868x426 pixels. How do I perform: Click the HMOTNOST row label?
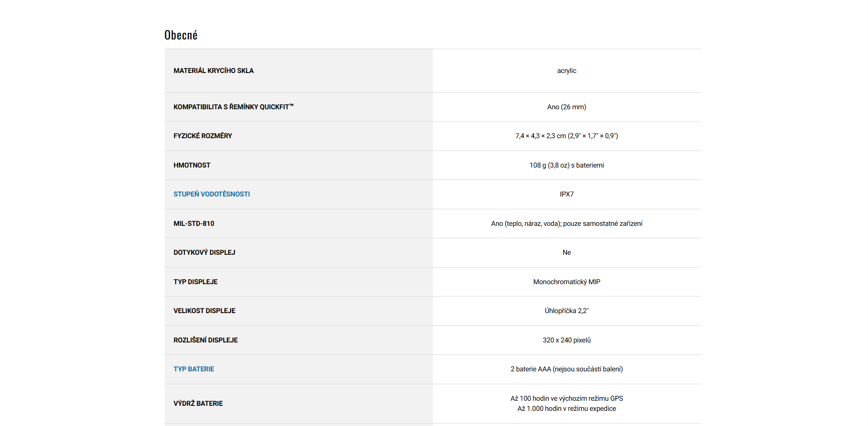(192, 165)
